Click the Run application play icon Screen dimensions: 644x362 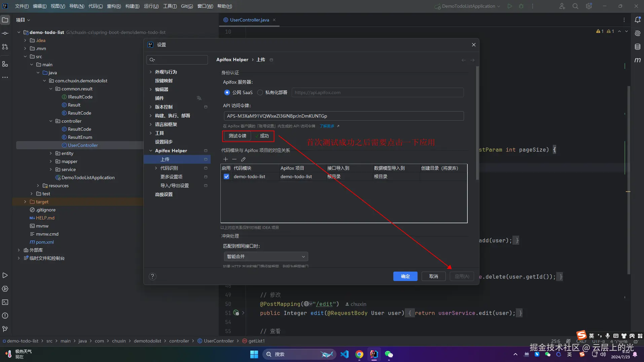click(x=510, y=6)
